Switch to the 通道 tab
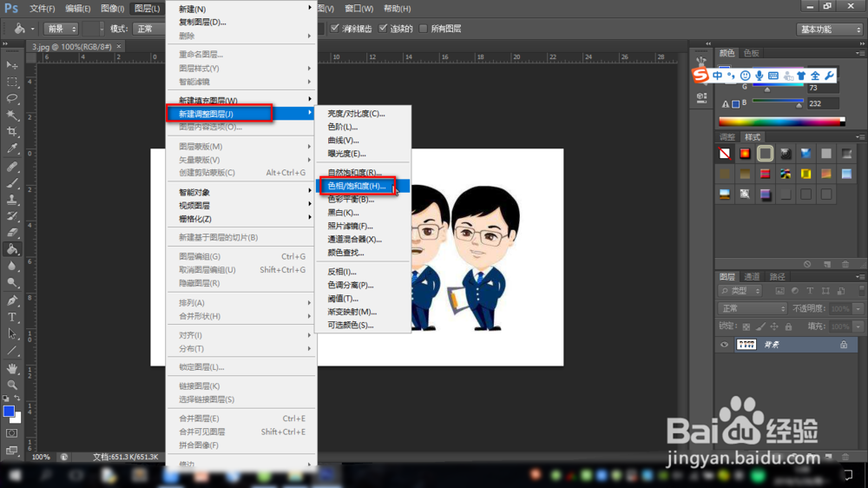The width and height of the screenshot is (868, 488). pyautogui.click(x=752, y=276)
